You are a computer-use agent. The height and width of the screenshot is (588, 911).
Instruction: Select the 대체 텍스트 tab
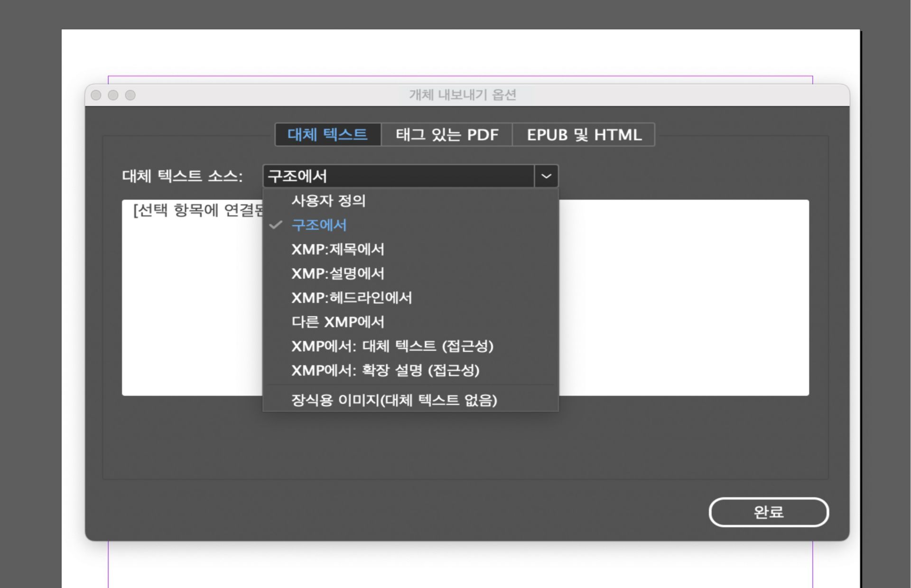click(328, 135)
